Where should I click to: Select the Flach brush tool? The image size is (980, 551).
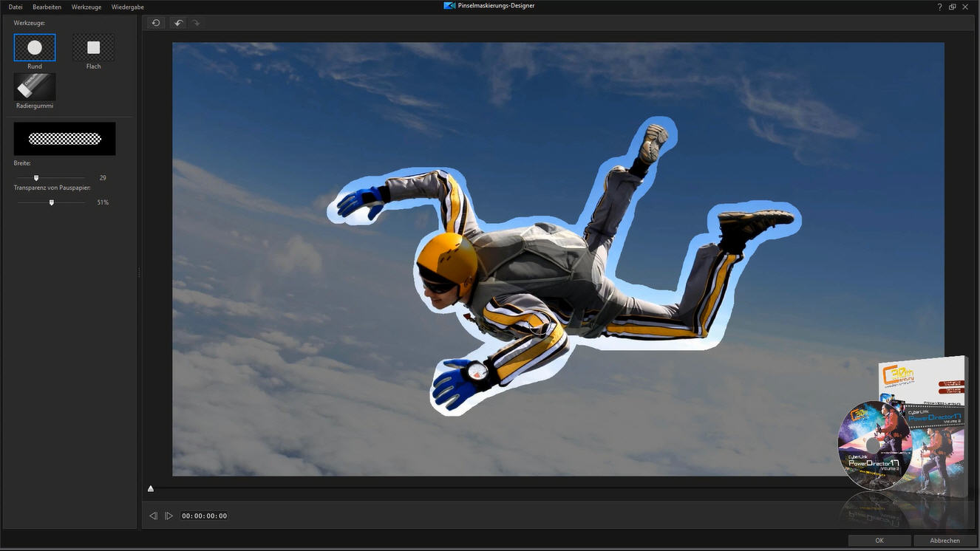[93, 48]
